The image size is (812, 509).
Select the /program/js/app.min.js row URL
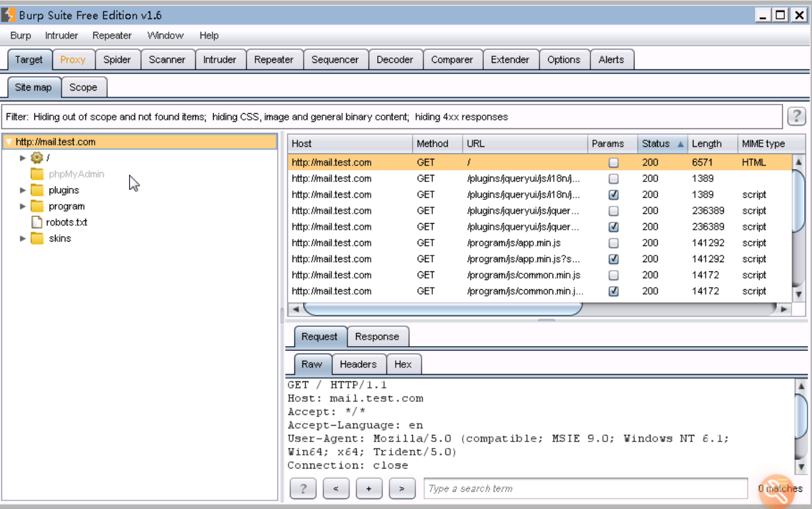[x=514, y=243]
